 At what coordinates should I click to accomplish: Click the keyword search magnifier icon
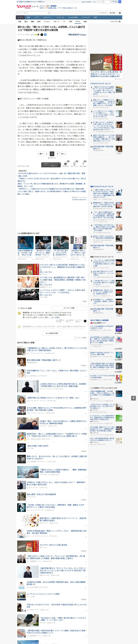49,13
